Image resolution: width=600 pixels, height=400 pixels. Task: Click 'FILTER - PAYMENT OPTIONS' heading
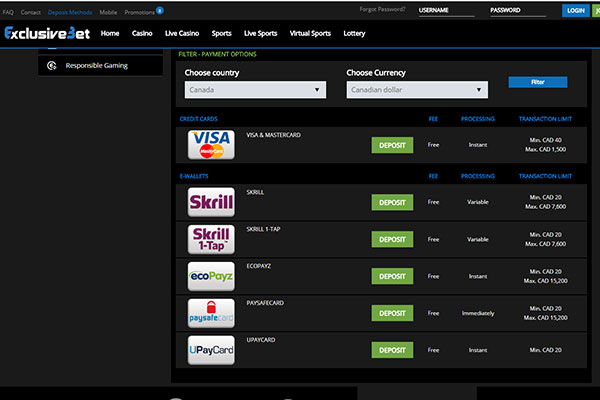tap(217, 54)
